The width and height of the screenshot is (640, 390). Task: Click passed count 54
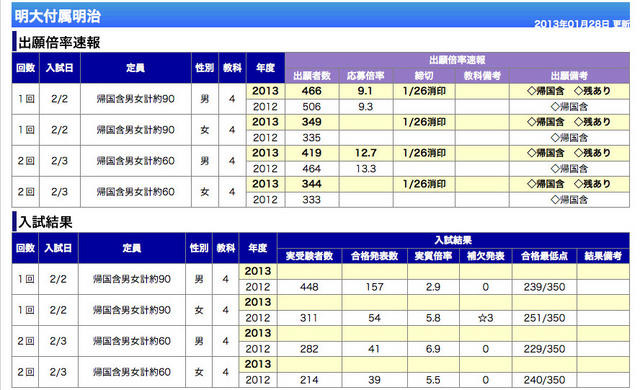point(374,318)
